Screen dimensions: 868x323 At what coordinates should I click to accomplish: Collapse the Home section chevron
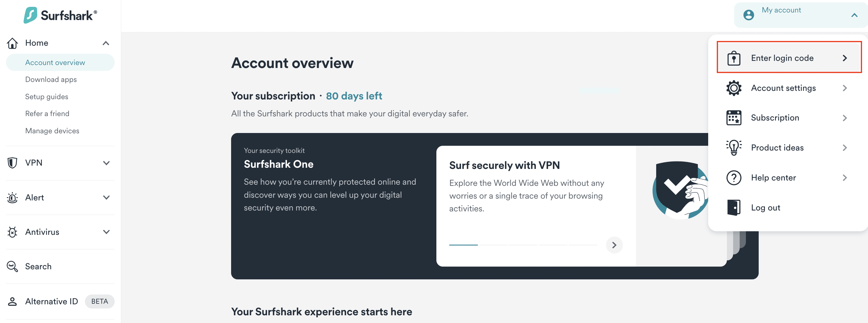click(106, 43)
